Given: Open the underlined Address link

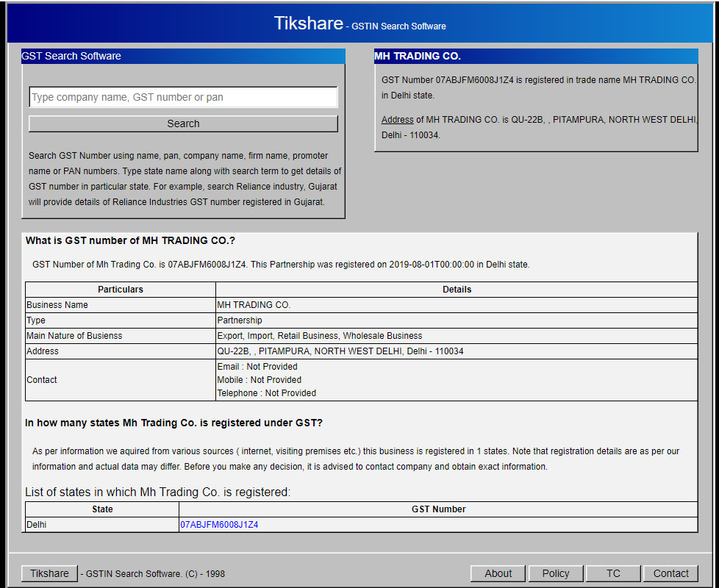Looking at the screenshot, I should (x=397, y=120).
